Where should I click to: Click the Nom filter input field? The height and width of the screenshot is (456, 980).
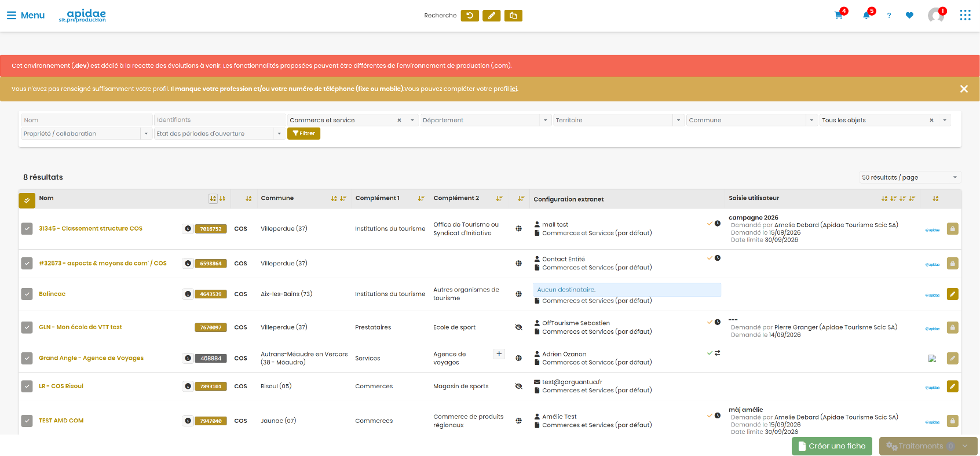(86, 120)
